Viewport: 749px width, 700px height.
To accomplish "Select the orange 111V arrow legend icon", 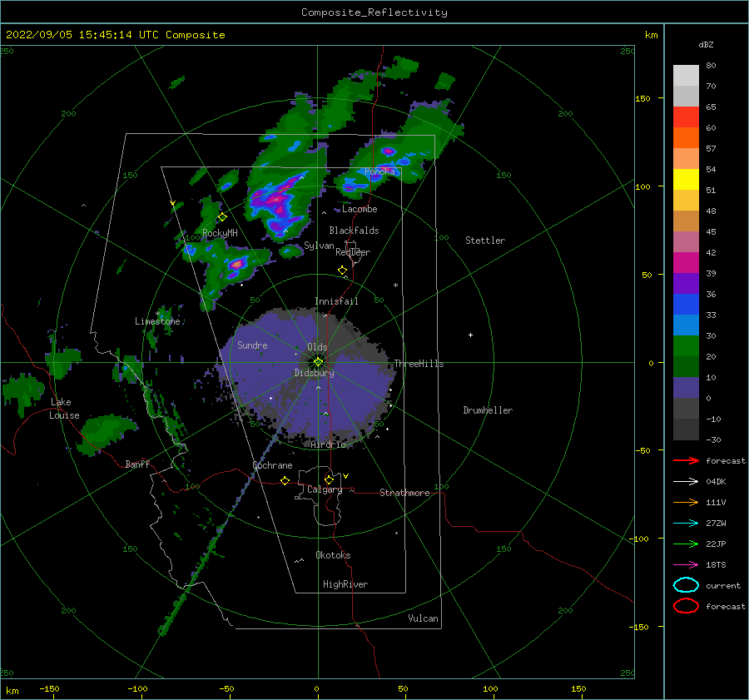I will coord(686,502).
